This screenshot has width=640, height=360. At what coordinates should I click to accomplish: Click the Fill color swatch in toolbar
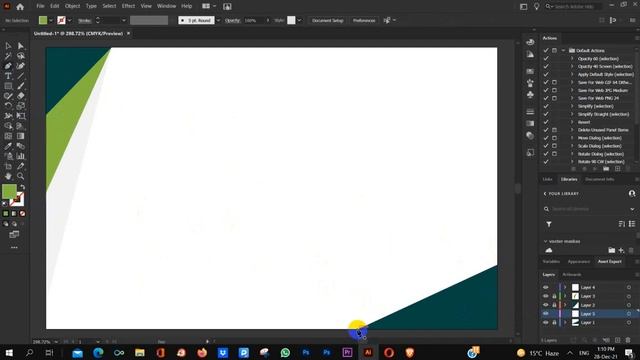pyautogui.click(x=9, y=191)
